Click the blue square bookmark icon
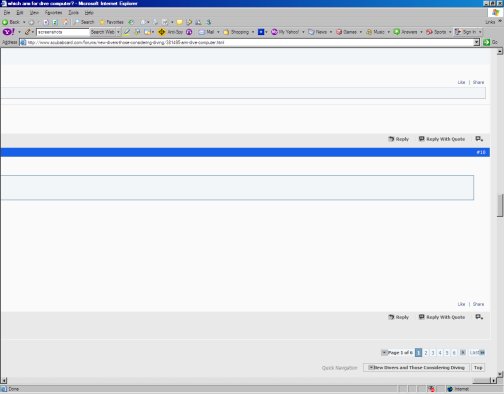This screenshot has width=504, height=394. (261, 32)
